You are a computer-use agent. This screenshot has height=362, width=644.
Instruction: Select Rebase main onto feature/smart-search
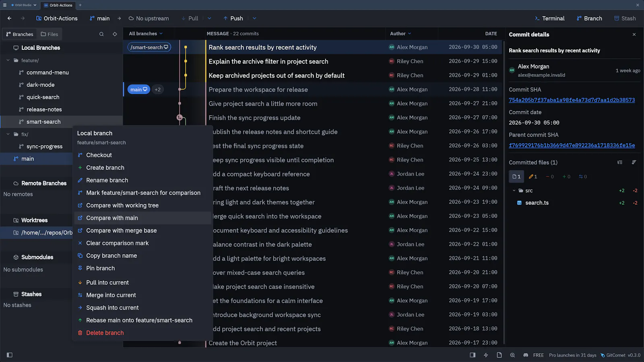[143, 321]
